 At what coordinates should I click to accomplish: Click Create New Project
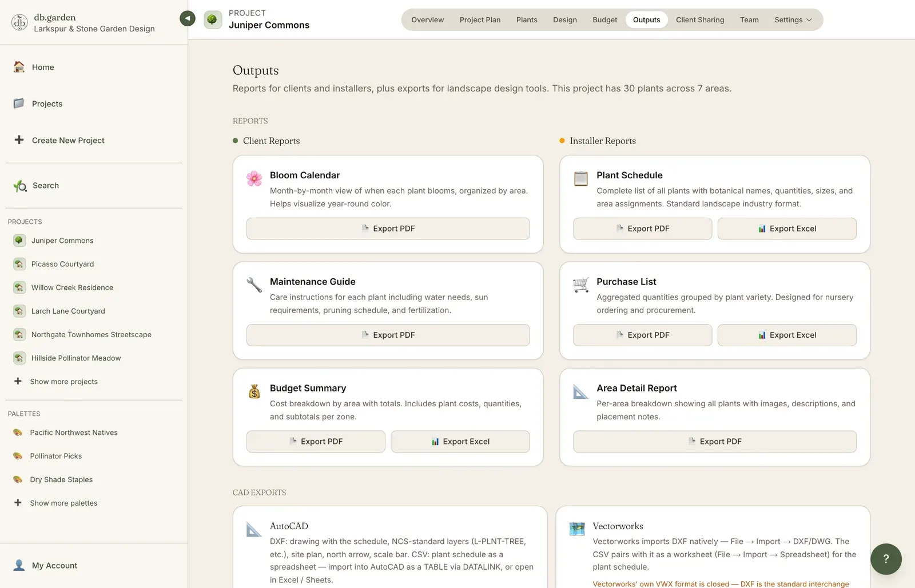click(x=68, y=140)
